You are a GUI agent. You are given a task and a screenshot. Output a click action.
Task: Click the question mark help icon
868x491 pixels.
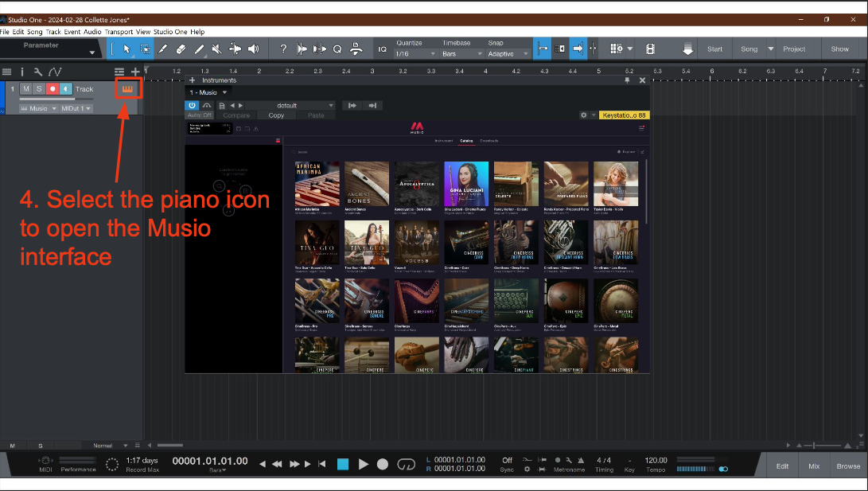coord(283,49)
